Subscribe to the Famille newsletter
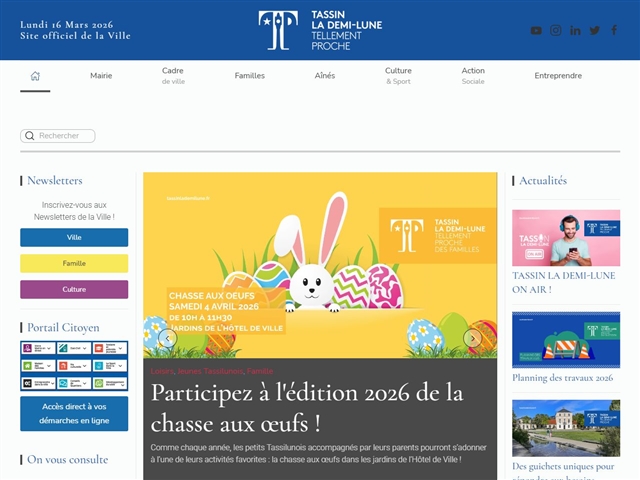640x480 pixels. pos(74,263)
